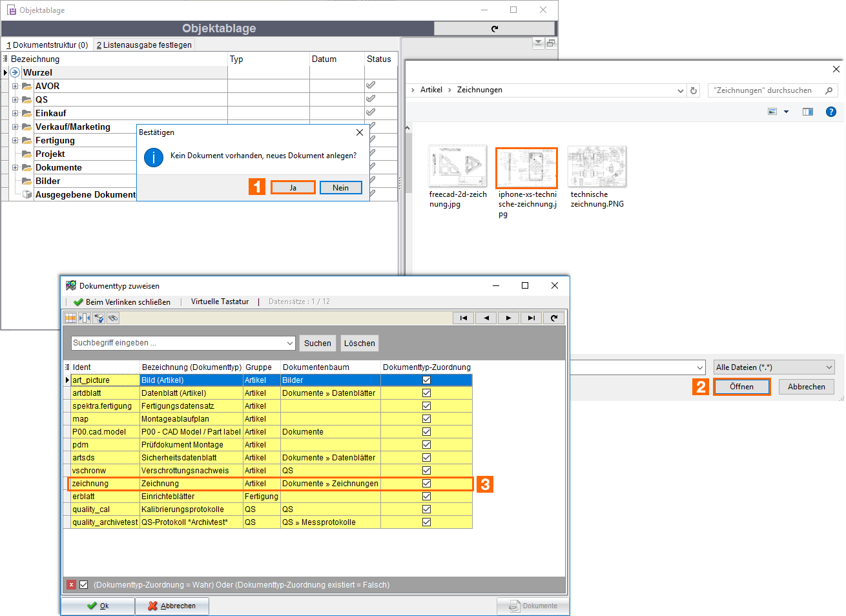The height and width of the screenshot is (616, 846).
Task: Switch to Dokumentstruktur (0) tab
Action: 47,45
